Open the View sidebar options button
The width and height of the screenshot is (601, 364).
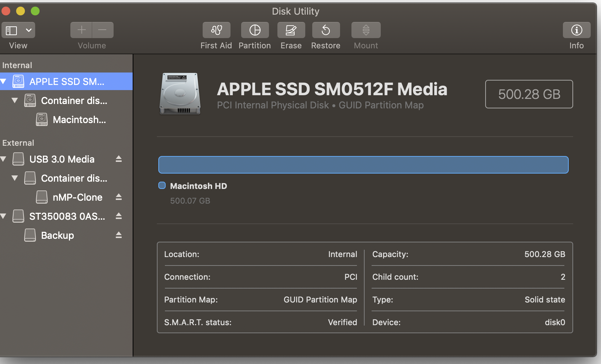click(x=18, y=30)
